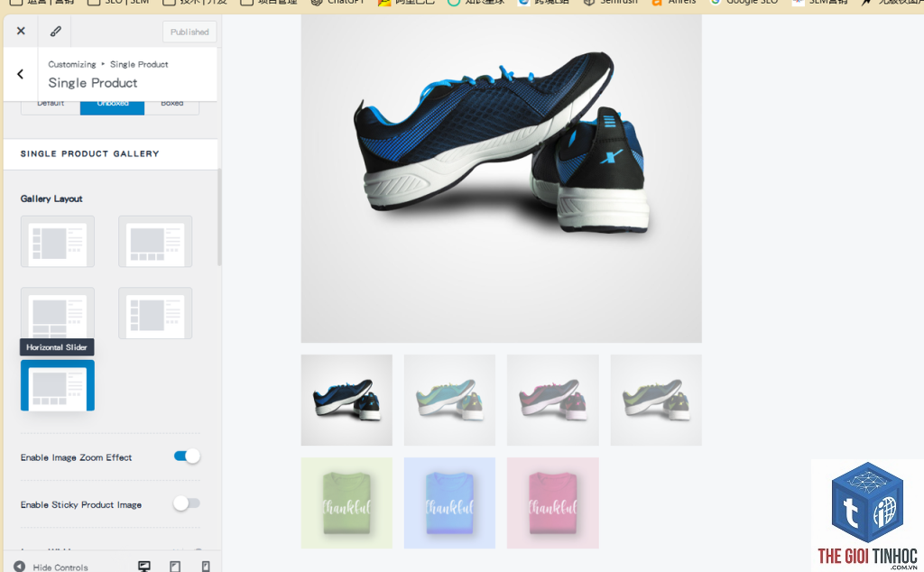Click the Published button
The image size is (924, 572).
coord(189,32)
